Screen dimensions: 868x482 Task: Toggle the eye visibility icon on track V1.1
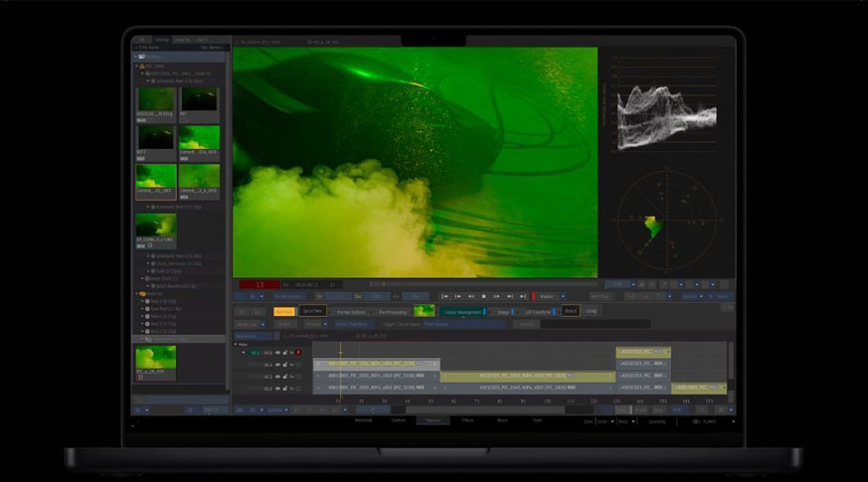click(x=277, y=352)
